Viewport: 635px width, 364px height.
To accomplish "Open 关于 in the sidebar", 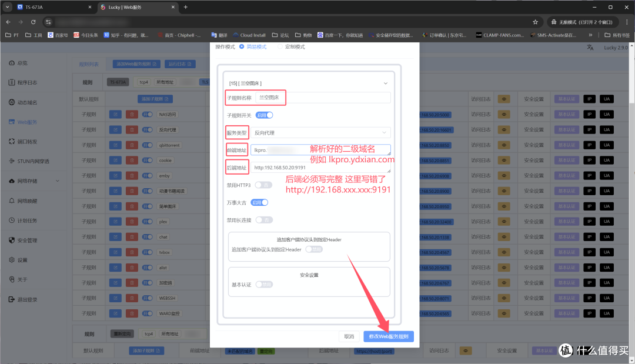I will coord(18,279).
